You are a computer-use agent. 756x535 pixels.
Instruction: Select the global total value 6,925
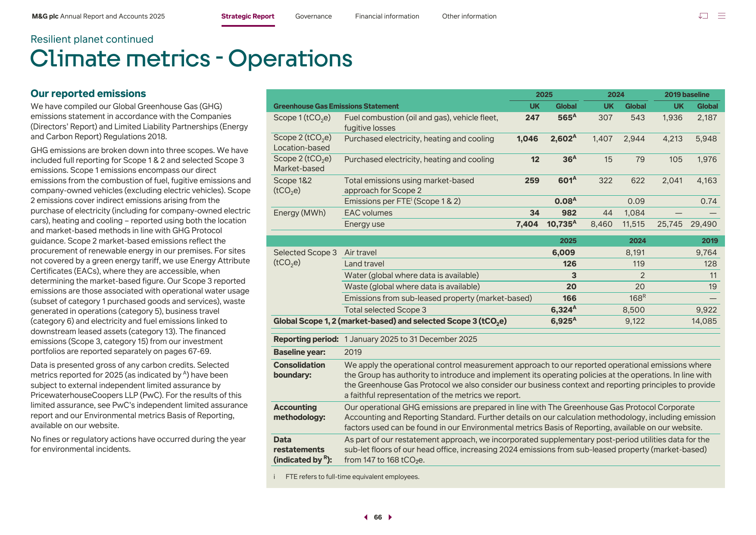563,321
